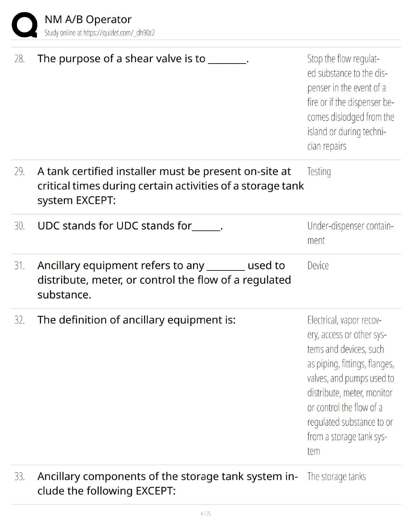Click the answer 'Device'

tap(318, 266)
